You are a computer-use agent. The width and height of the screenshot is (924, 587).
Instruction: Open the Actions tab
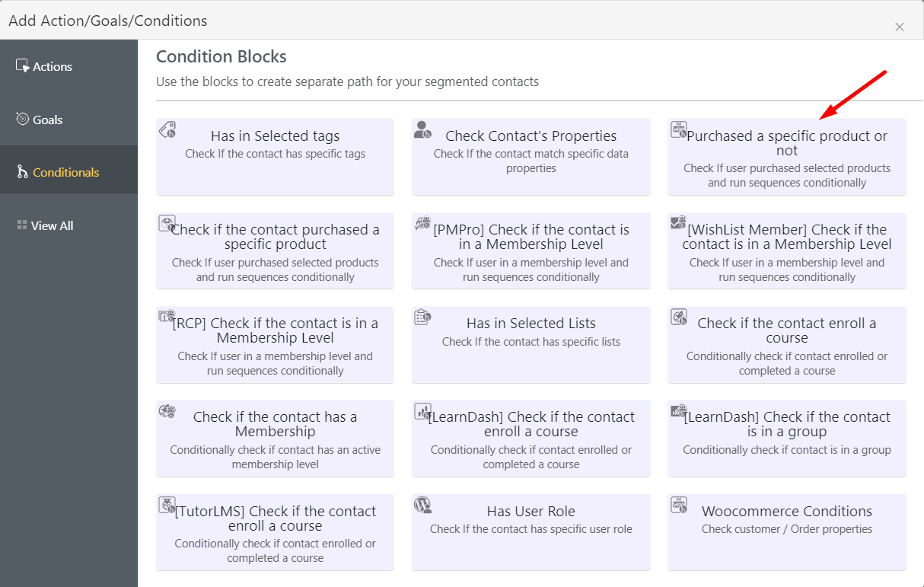click(69, 66)
